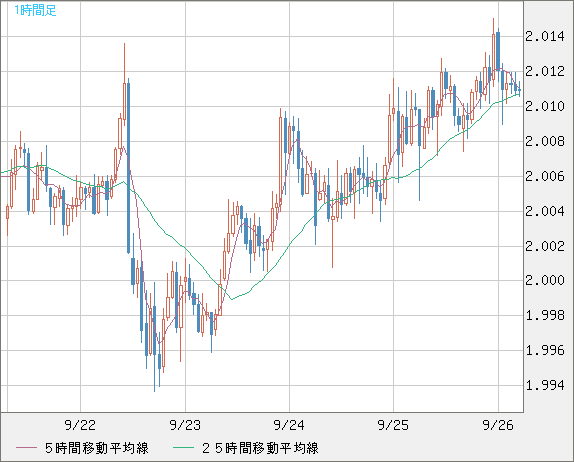Click the purple legend line swatch
This screenshot has height=462, width=574.
(x=26, y=448)
